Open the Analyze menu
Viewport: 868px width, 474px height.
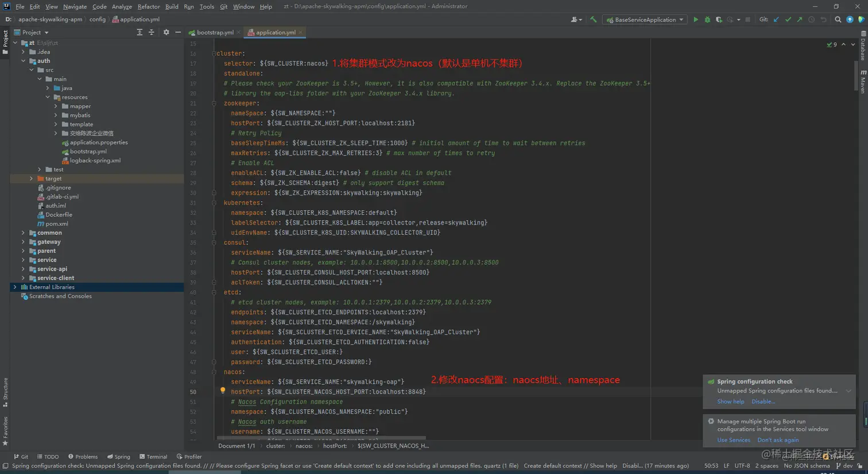point(122,6)
